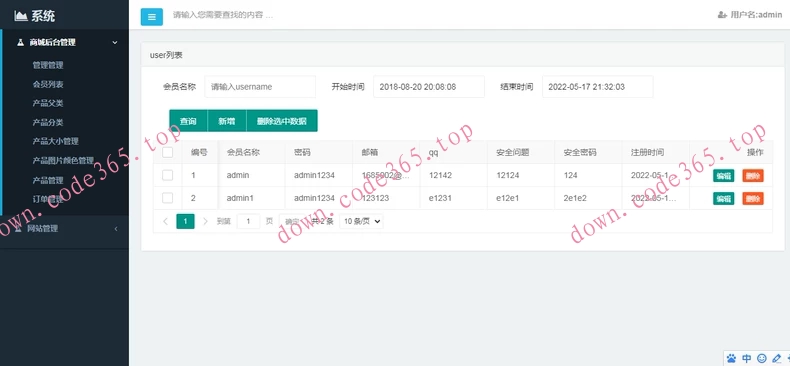Open the IME emoji smiley icon

(762, 358)
